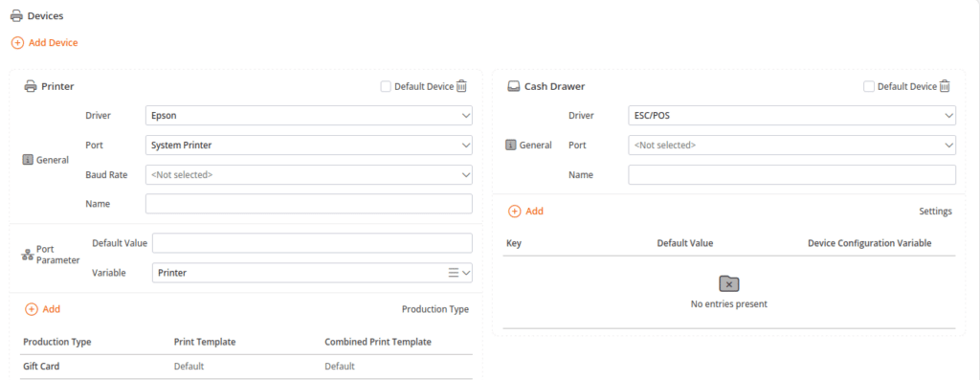Viewport: 980px width, 380px height.
Task: Enable Default Device checkbox for Printer
Action: tap(386, 86)
